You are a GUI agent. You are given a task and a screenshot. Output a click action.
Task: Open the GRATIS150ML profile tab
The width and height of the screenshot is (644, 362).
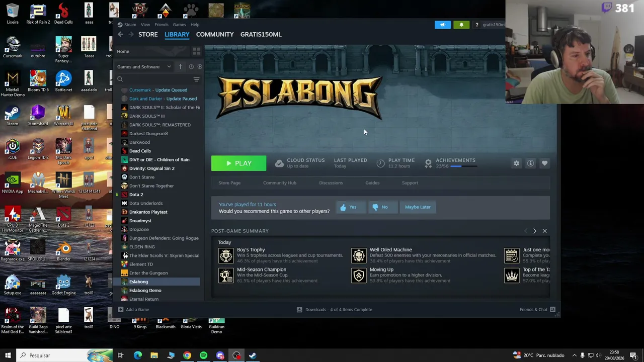click(261, 34)
